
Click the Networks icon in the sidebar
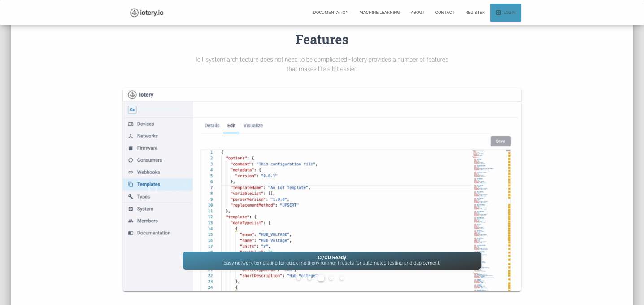[131, 136]
